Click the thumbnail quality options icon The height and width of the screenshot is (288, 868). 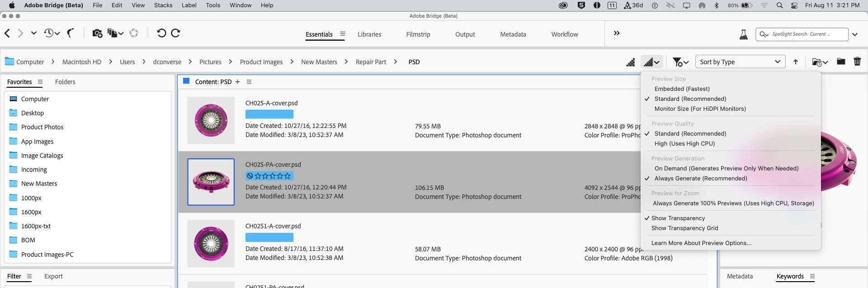coord(651,62)
